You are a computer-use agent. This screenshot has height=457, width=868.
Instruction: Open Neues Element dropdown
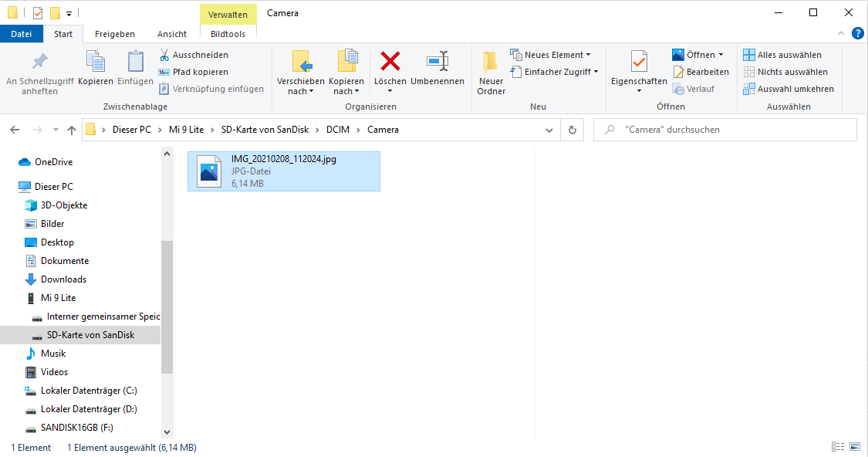point(550,55)
